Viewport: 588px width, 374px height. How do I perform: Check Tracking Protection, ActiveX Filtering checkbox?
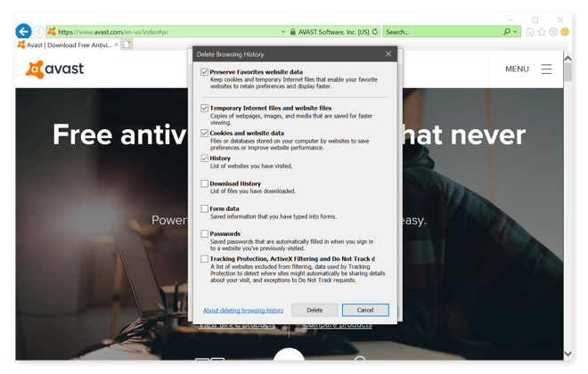[x=204, y=259]
